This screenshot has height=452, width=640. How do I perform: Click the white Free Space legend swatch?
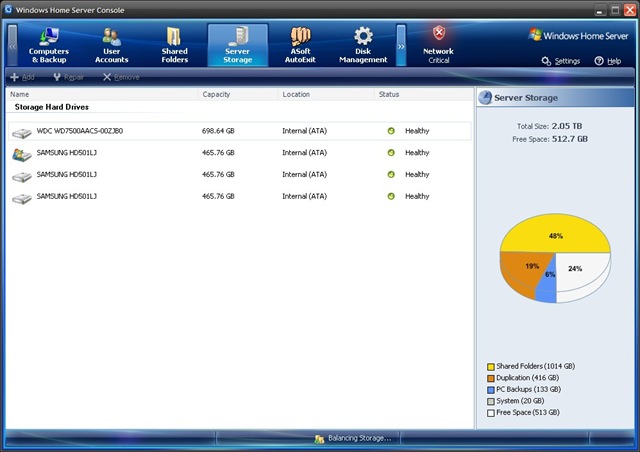(x=491, y=413)
